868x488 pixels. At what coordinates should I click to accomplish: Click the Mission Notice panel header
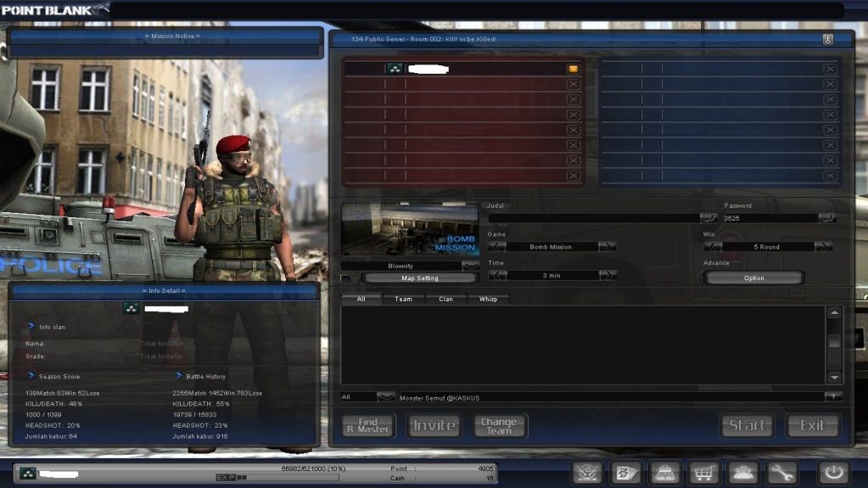(x=165, y=36)
